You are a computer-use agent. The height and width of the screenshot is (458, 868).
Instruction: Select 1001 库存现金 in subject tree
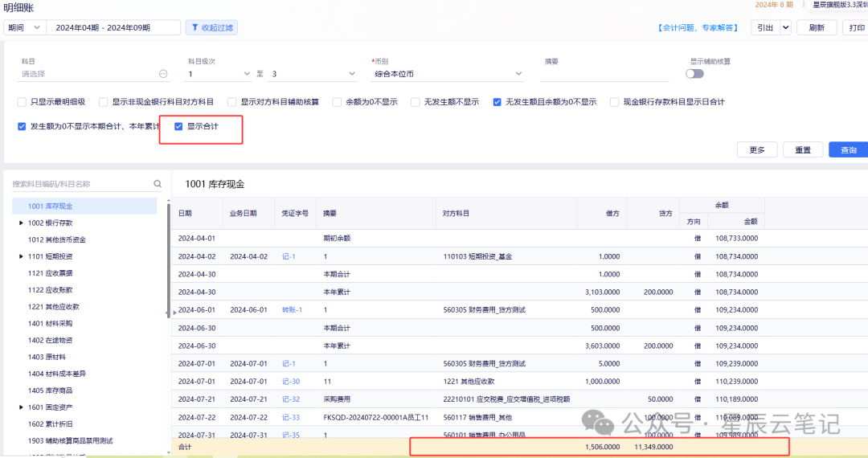[x=84, y=206]
